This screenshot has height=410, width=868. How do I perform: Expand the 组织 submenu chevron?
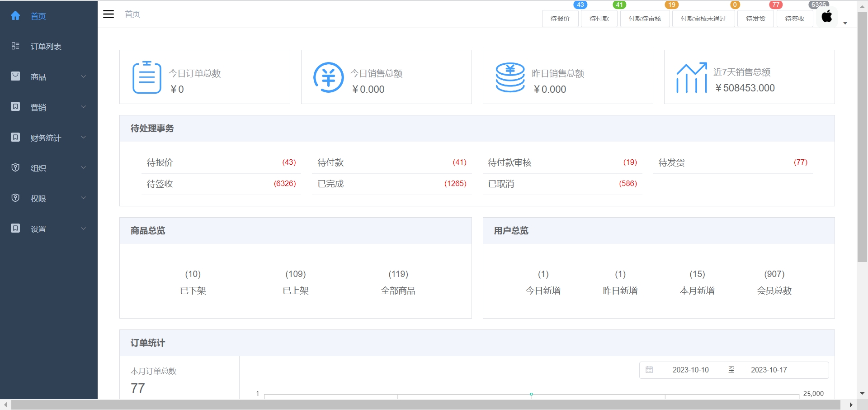click(83, 167)
